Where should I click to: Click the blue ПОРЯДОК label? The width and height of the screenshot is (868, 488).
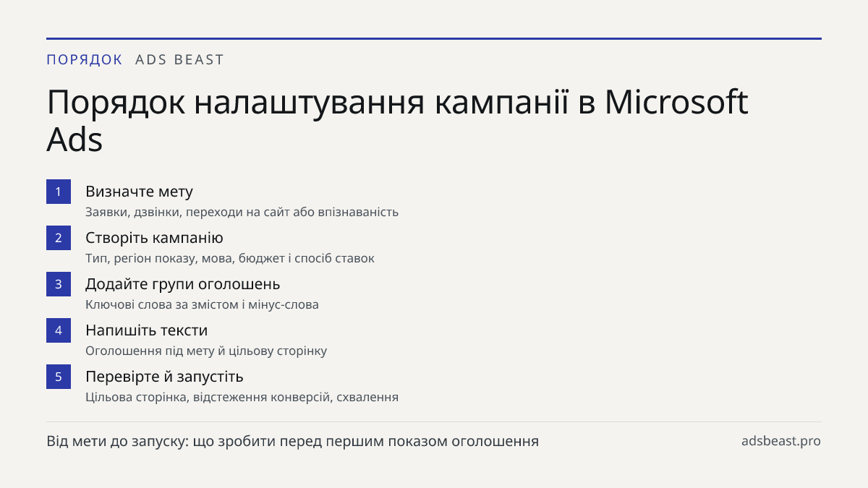(x=85, y=60)
